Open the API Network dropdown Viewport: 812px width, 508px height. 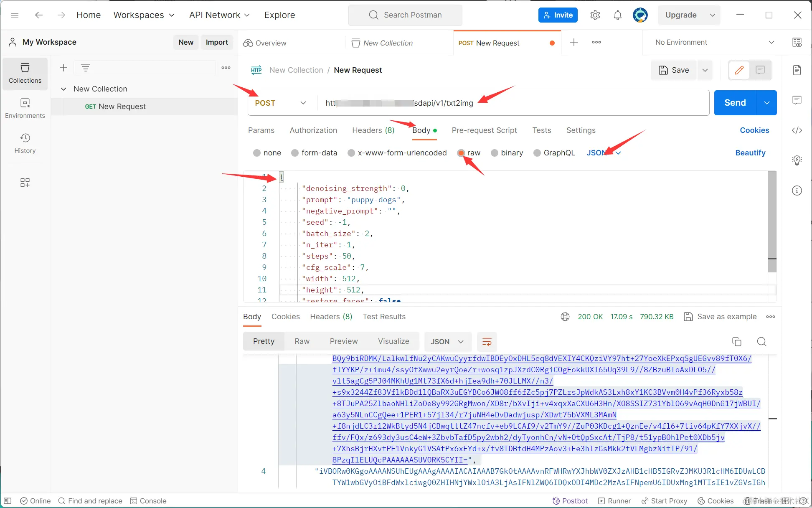pos(219,15)
